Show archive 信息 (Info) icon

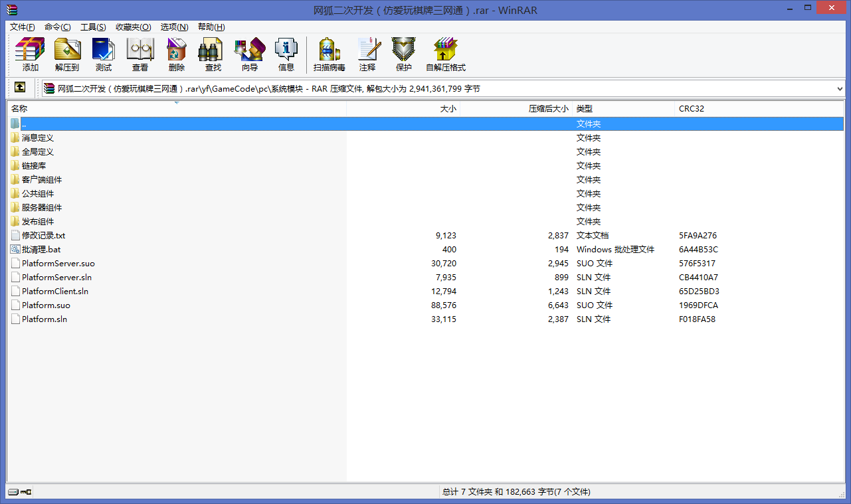point(286,54)
